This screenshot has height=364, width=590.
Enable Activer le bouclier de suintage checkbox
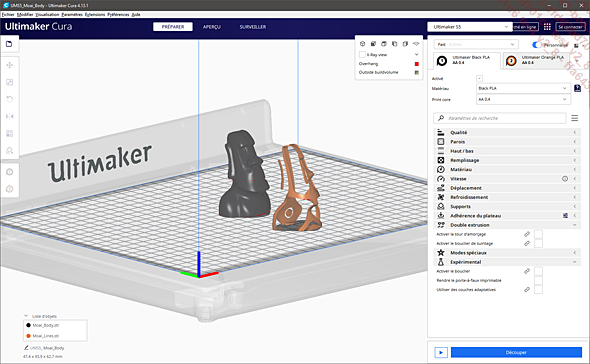[538, 244]
